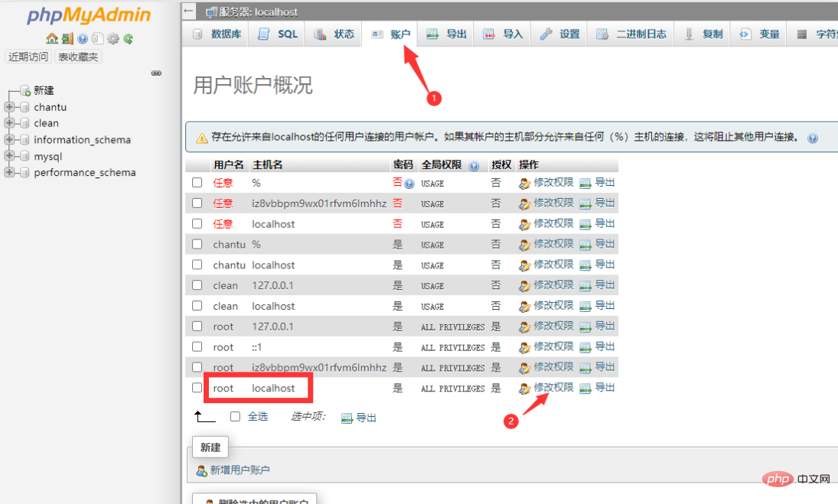Click the phpMyAdmin home icon
The width and height of the screenshot is (838, 504).
[x=52, y=38]
